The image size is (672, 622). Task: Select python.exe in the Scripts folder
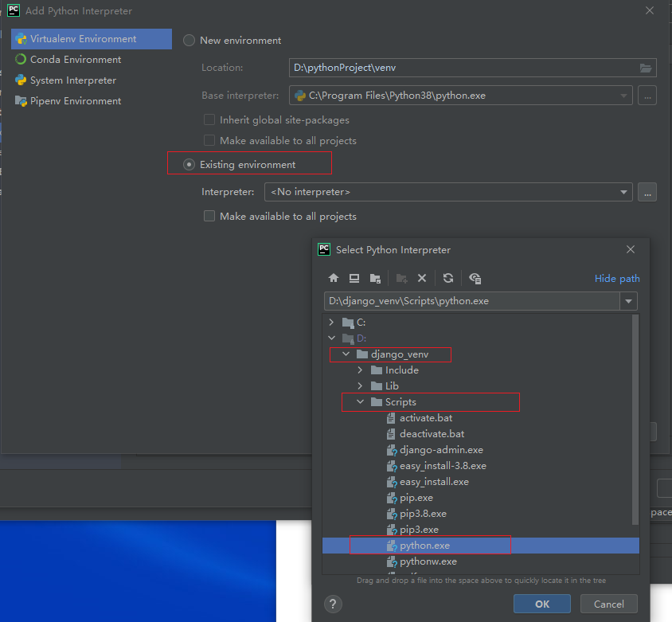pyautogui.click(x=425, y=545)
